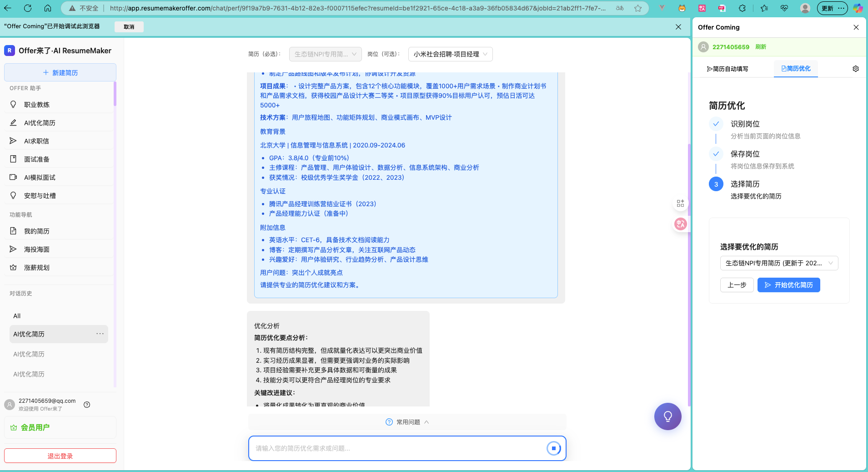Open Offer Coming panel settings gear
The width and height of the screenshot is (868, 472).
pyautogui.click(x=856, y=69)
